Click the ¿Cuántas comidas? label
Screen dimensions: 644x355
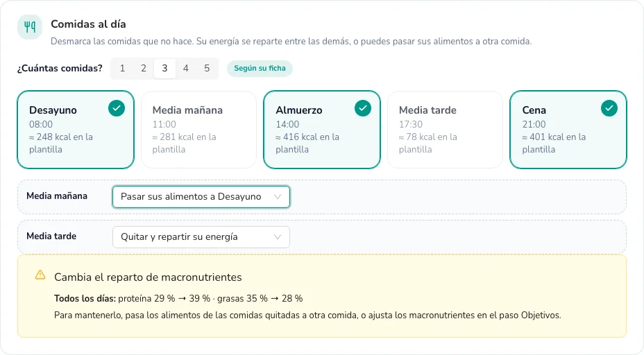[60, 68]
